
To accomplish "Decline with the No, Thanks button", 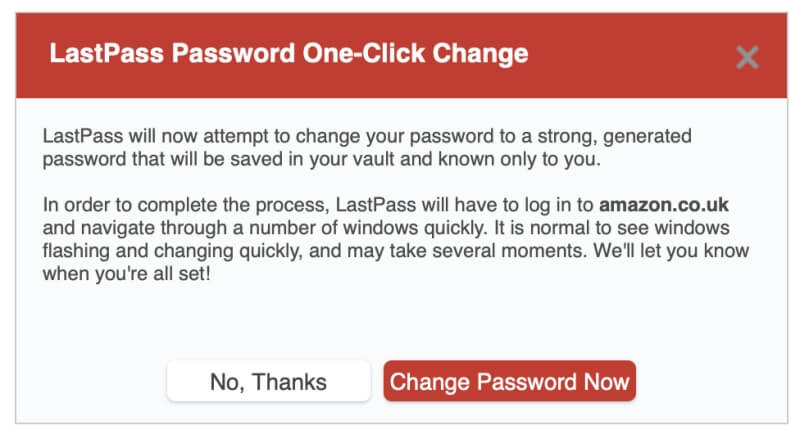I will point(268,381).
